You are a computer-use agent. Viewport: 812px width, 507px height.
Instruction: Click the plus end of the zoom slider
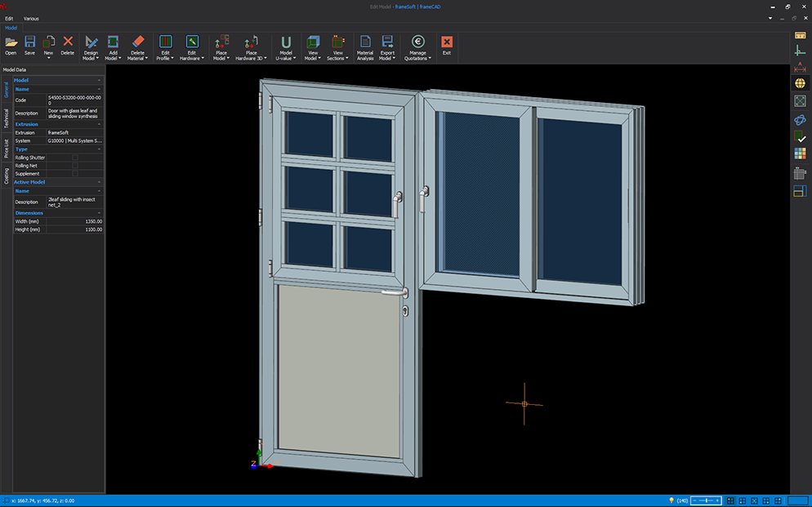[717, 500]
